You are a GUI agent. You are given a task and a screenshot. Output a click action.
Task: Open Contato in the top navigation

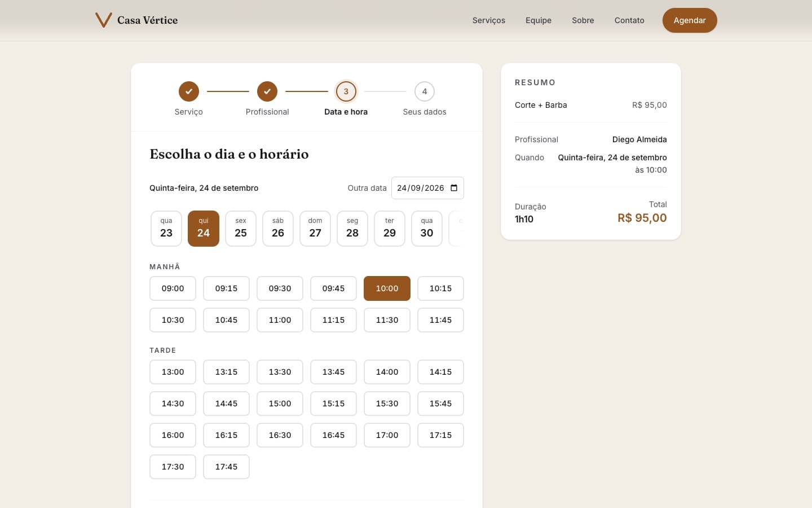click(629, 20)
